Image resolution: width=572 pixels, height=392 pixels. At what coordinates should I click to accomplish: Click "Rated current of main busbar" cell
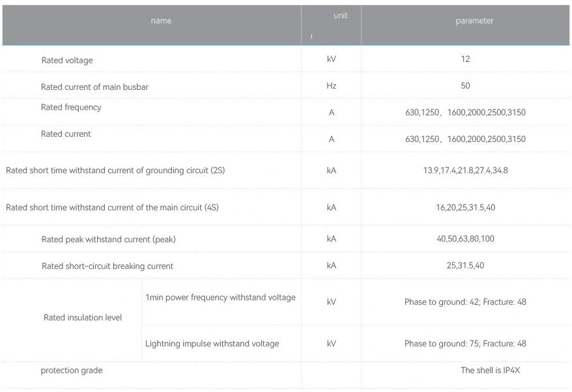click(94, 87)
